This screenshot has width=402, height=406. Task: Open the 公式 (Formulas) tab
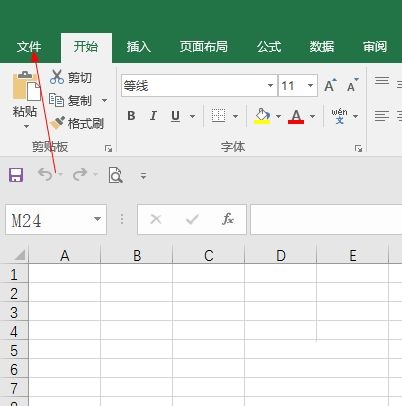tap(269, 47)
